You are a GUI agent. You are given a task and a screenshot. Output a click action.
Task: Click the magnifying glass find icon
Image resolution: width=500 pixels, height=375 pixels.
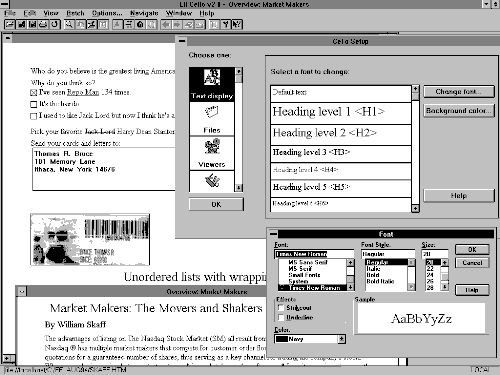pyautogui.click(x=69, y=24)
